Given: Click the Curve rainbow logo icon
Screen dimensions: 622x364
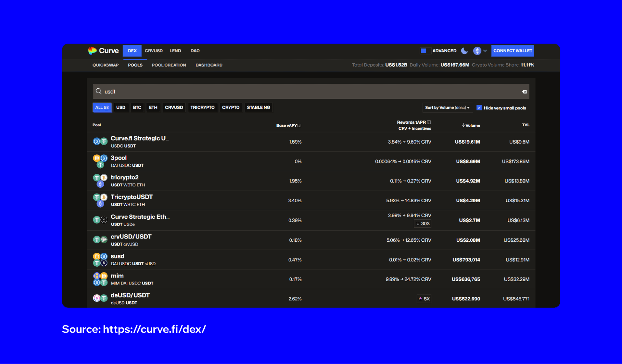Looking at the screenshot, I should [92, 50].
